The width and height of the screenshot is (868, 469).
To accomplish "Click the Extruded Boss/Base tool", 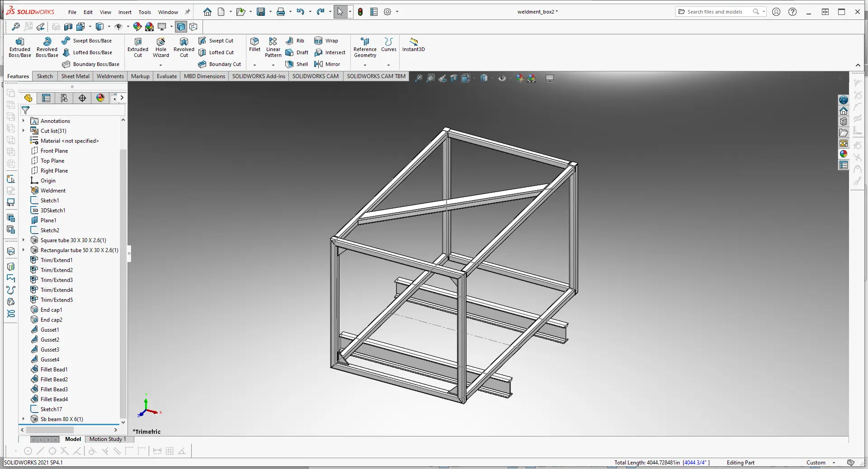I will 19,47.
